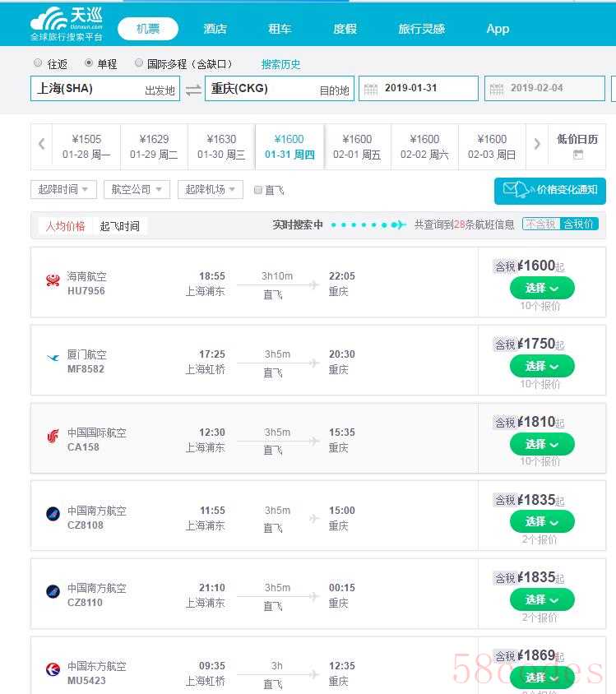Switch to 不含税 price excluding tax

pyautogui.click(x=541, y=224)
